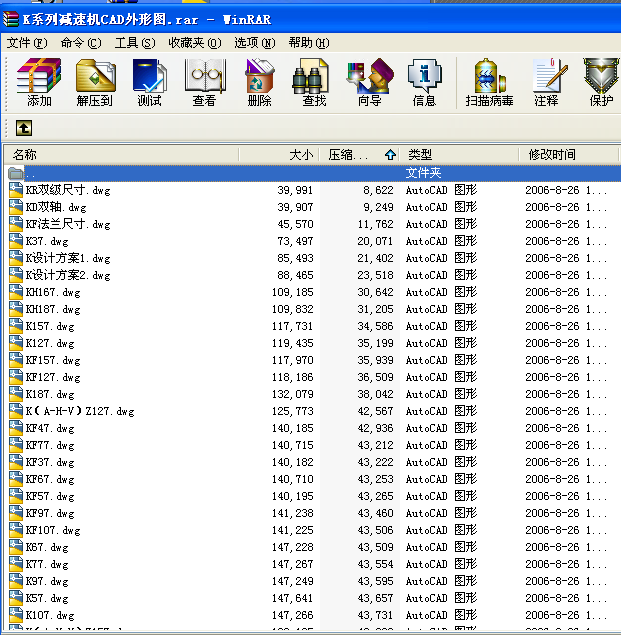The height and width of the screenshot is (635, 621).
Task: Click file icon of KF法兰尺寸.dwg
Action: tap(16, 224)
